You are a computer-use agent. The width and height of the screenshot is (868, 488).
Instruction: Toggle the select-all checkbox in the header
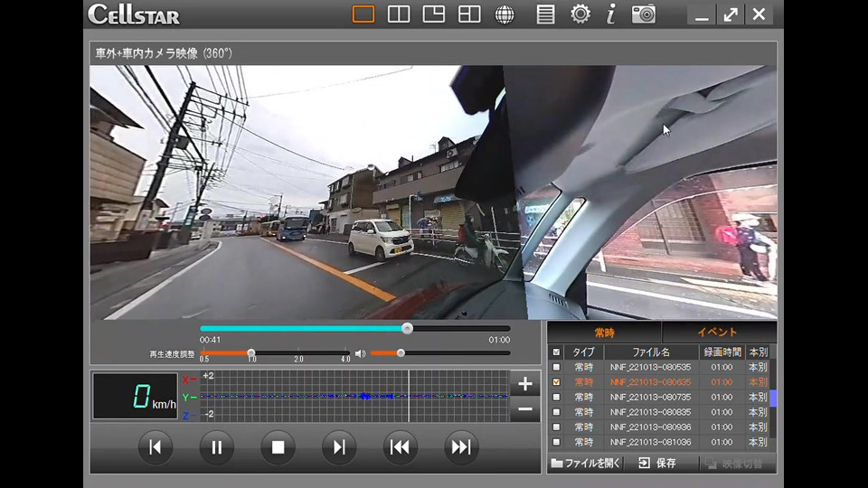coord(556,352)
